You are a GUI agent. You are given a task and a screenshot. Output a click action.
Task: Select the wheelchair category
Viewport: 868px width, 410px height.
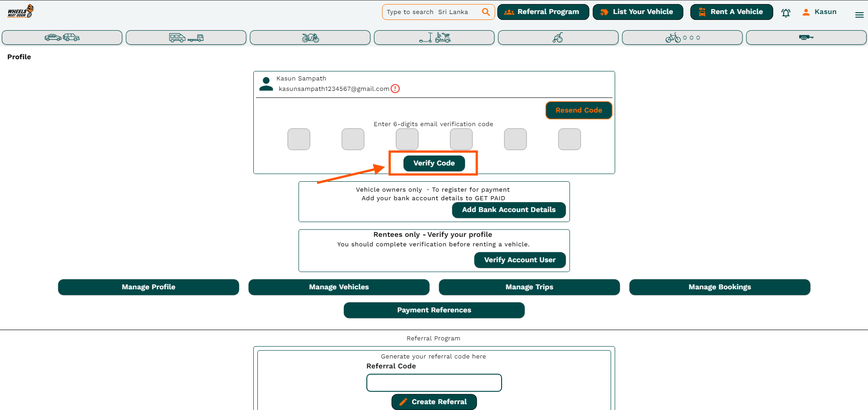558,38
